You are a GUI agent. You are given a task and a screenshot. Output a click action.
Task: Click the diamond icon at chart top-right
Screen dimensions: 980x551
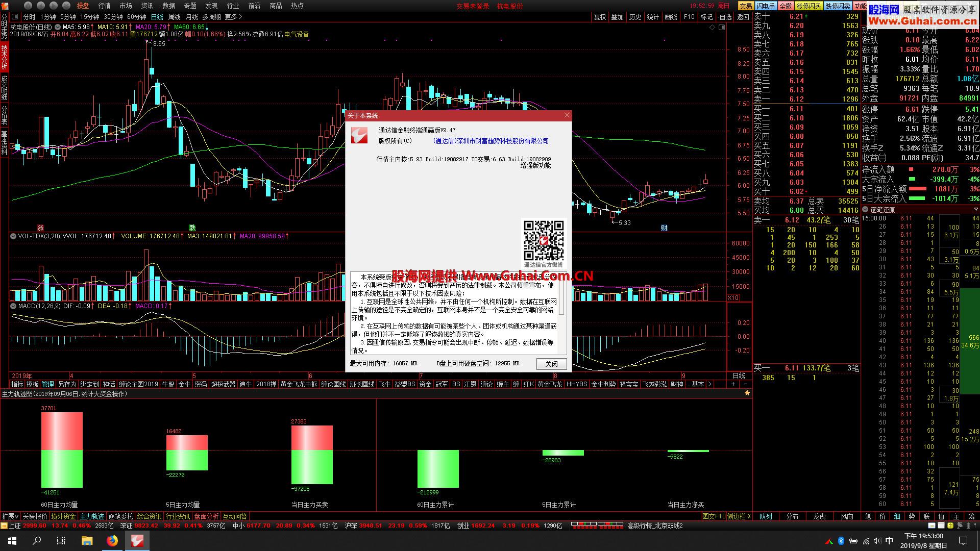(x=713, y=28)
